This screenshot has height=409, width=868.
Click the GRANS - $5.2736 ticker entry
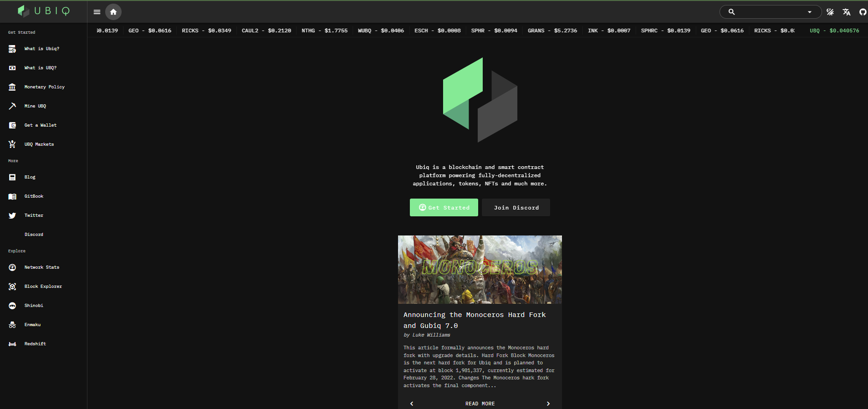[552, 31]
